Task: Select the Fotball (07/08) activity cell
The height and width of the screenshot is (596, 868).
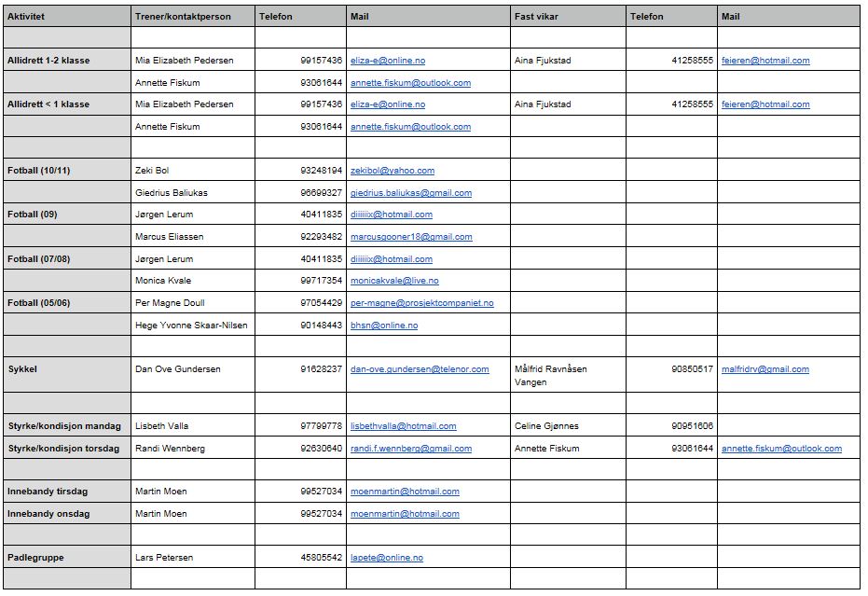Action: pyautogui.click(x=67, y=258)
